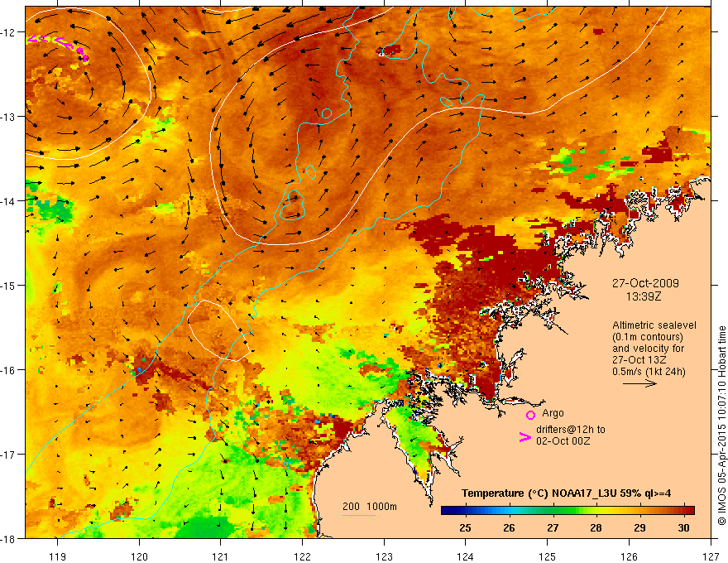Viewport: 728px width, 563px height.
Task: Click the '0.5m/s (1kt 24h)' scale text
Action: pyautogui.click(x=649, y=372)
